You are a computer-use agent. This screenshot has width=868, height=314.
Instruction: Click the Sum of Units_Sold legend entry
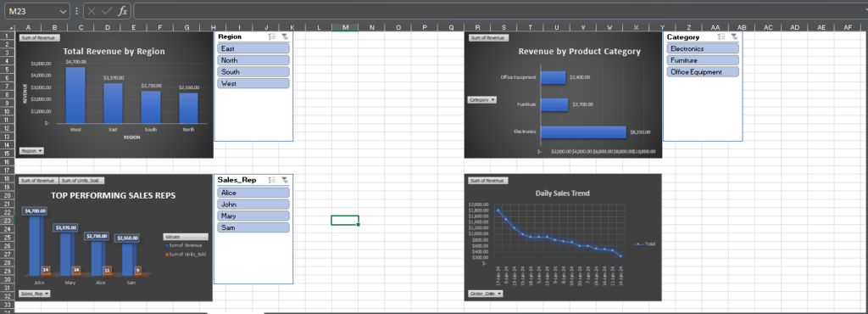coord(185,254)
